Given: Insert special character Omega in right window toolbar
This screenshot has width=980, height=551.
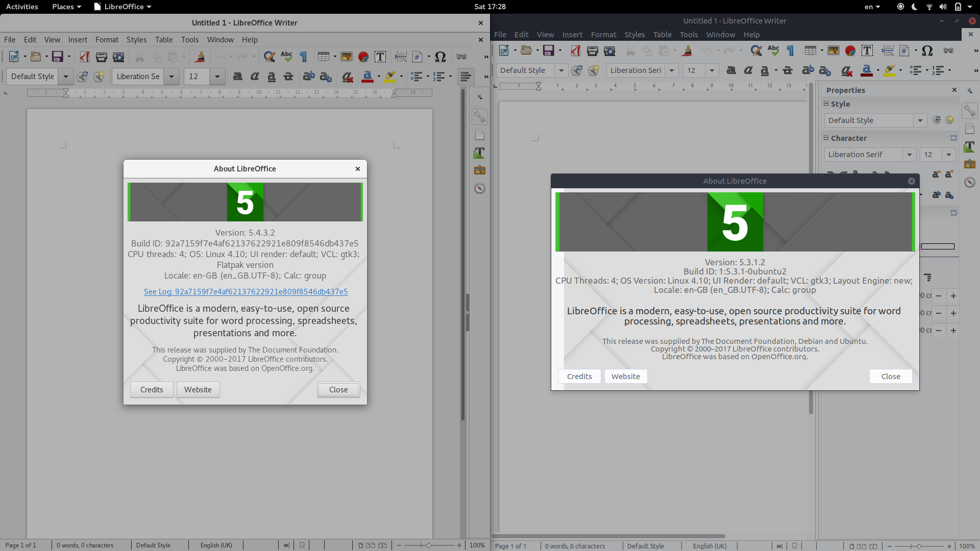Looking at the screenshot, I should pos(927,51).
